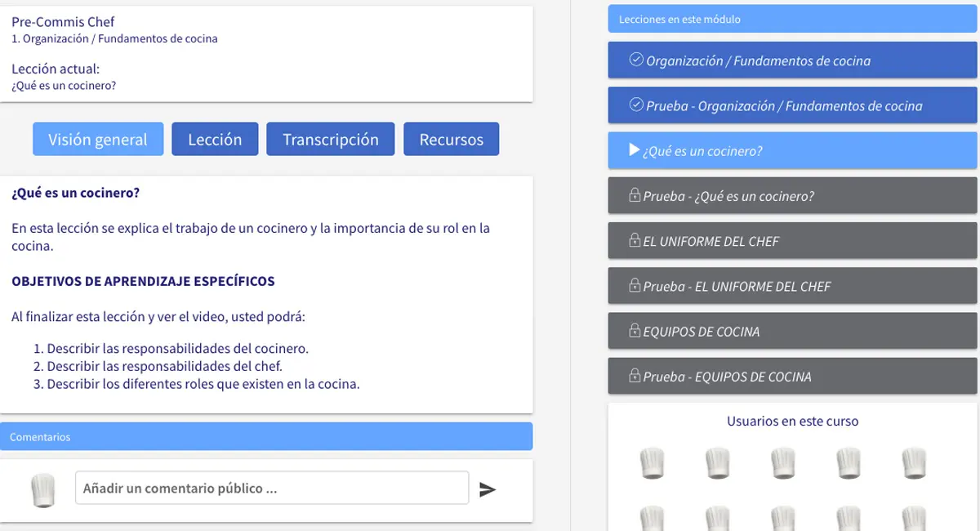Click the Comentarios section header
This screenshot has width=980, height=531.
(x=266, y=437)
